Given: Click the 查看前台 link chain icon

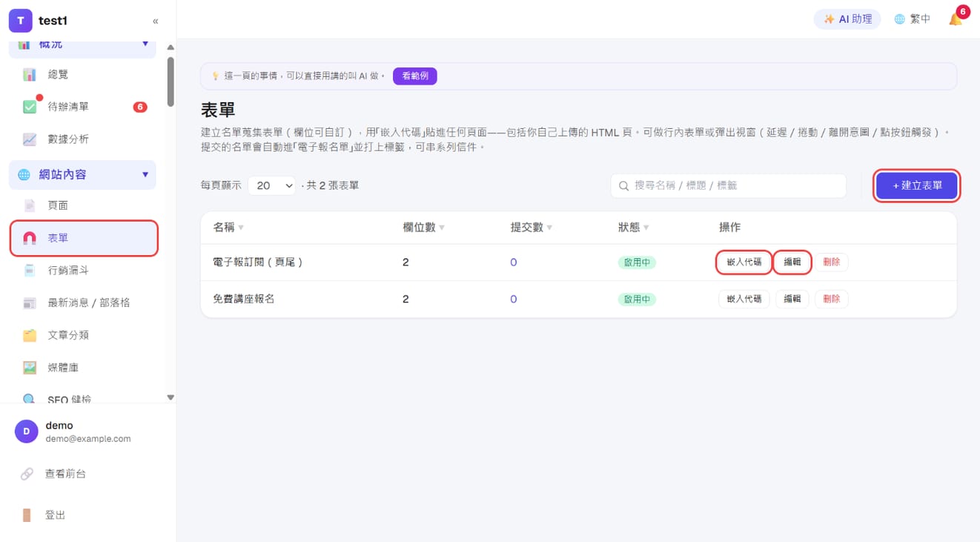Looking at the screenshot, I should click(x=27, y=473).
